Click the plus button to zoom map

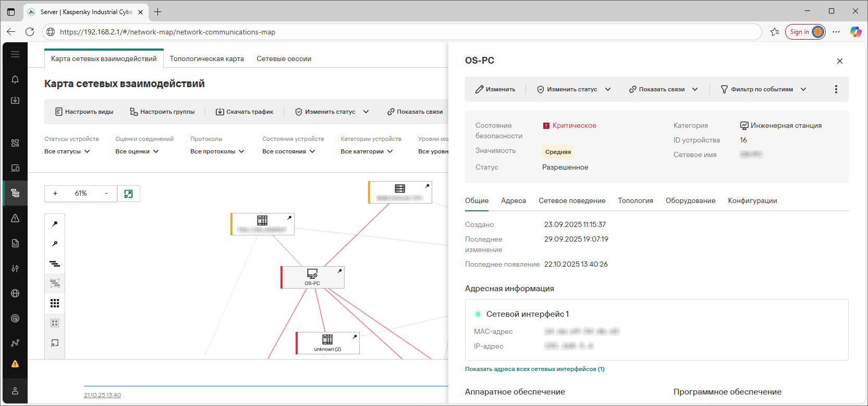[x=55, y=194]
